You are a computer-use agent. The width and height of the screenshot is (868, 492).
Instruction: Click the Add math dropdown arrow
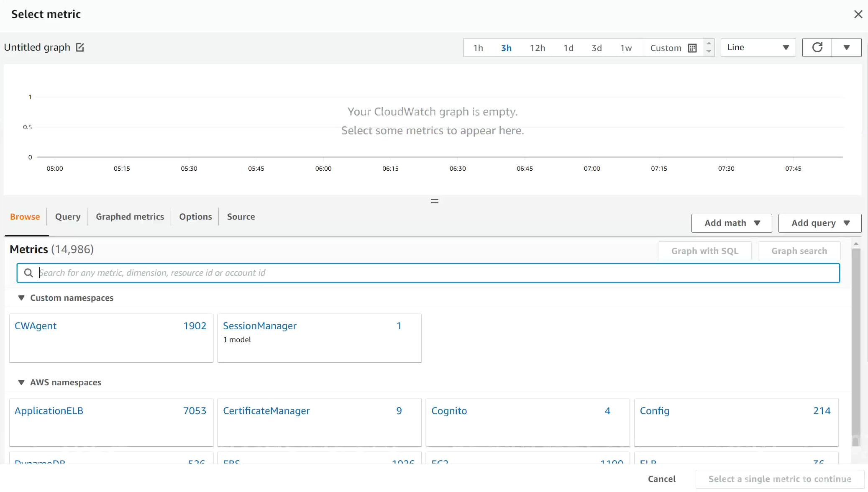758,223
